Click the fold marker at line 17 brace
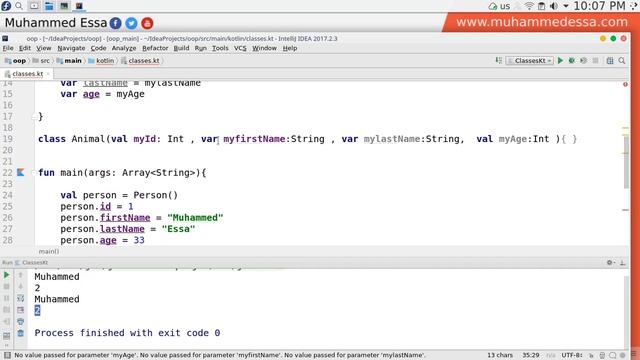The height and width of the screenshot is (360, 640). coord(34,117)
